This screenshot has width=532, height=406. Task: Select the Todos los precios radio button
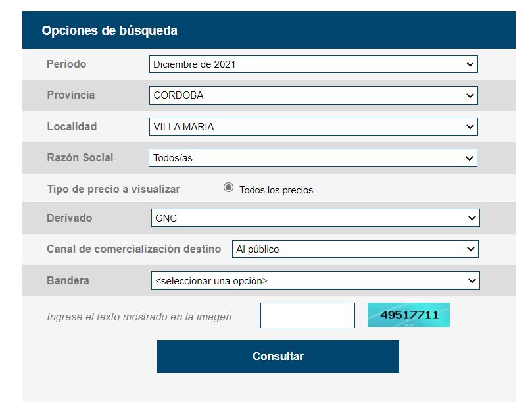coord(229,188)
